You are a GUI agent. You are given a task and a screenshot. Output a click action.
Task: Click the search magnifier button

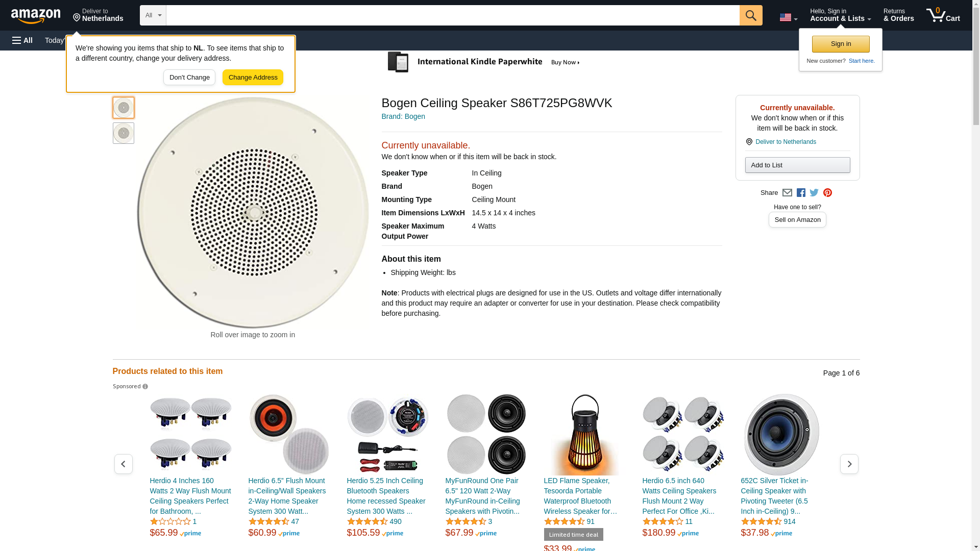click(x=750, y=15)
